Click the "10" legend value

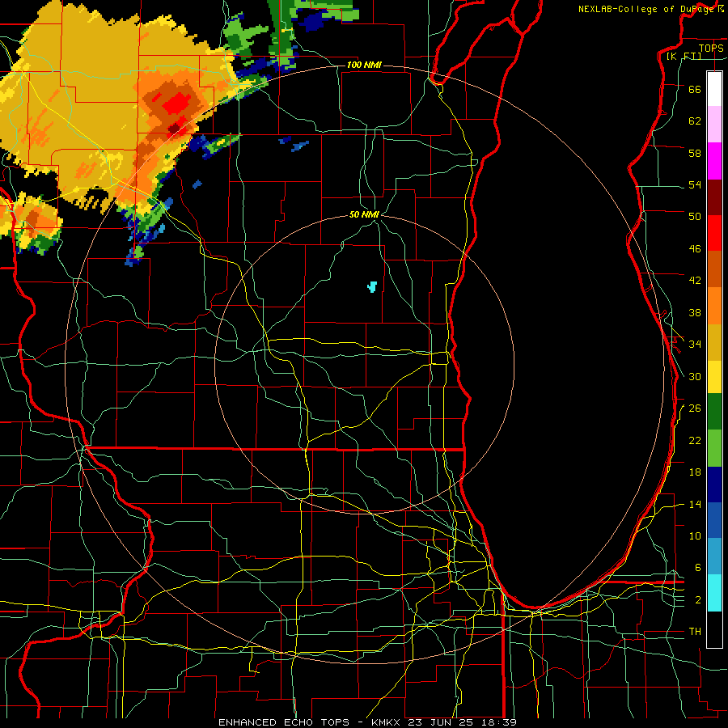click(695, 536)
